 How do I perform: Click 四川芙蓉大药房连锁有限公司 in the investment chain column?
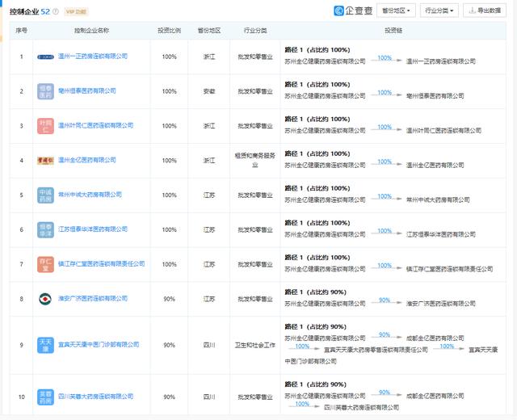click(x=361, y=407)
